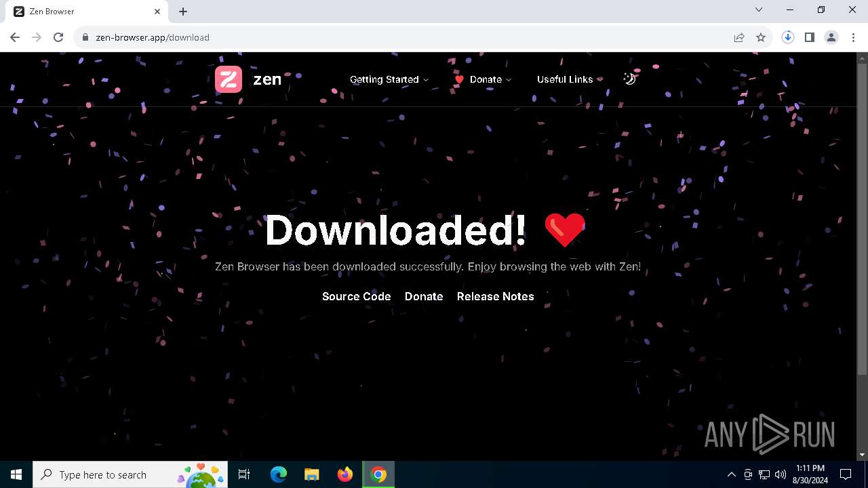Click the taskbar clock showing 1:11 PM
868x488 pixels.
810,474
